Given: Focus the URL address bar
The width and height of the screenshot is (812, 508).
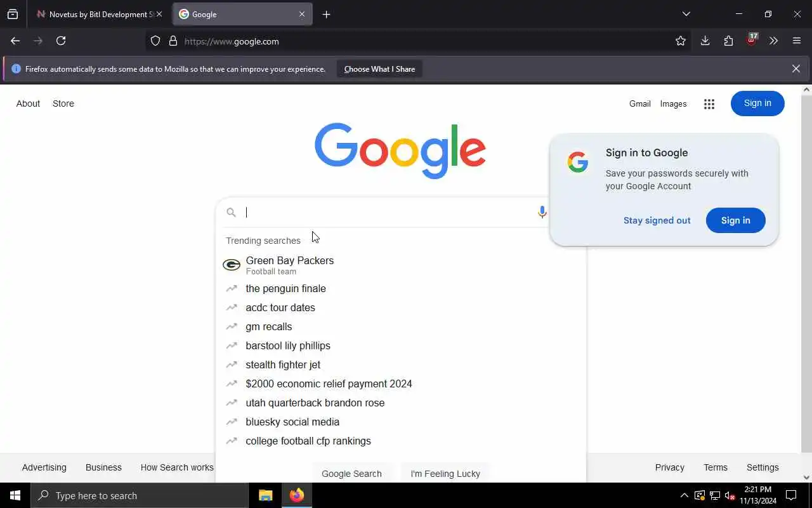Looking at the screenshot, I should (x=419, y=41).
